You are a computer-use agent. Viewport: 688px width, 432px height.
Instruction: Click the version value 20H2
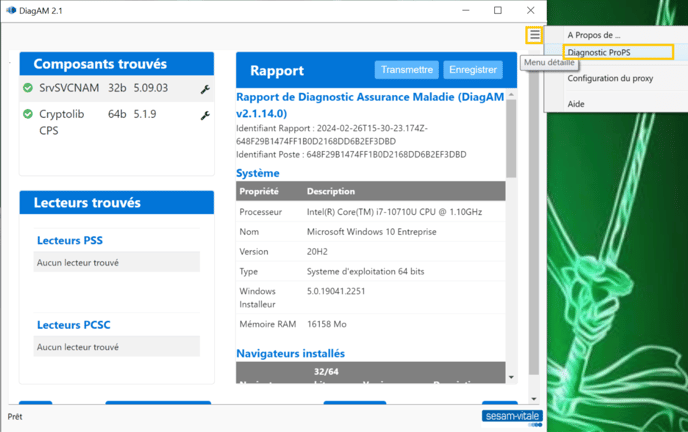(317, 252)
